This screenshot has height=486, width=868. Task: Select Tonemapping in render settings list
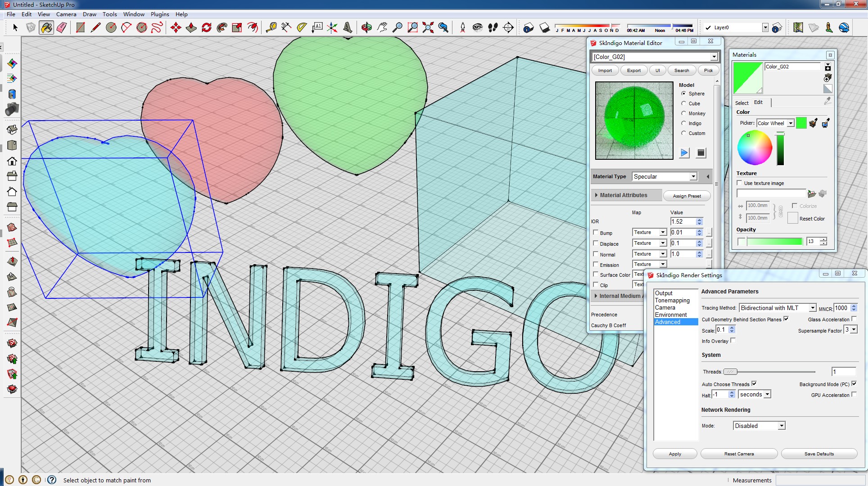[x=672, y=300]
